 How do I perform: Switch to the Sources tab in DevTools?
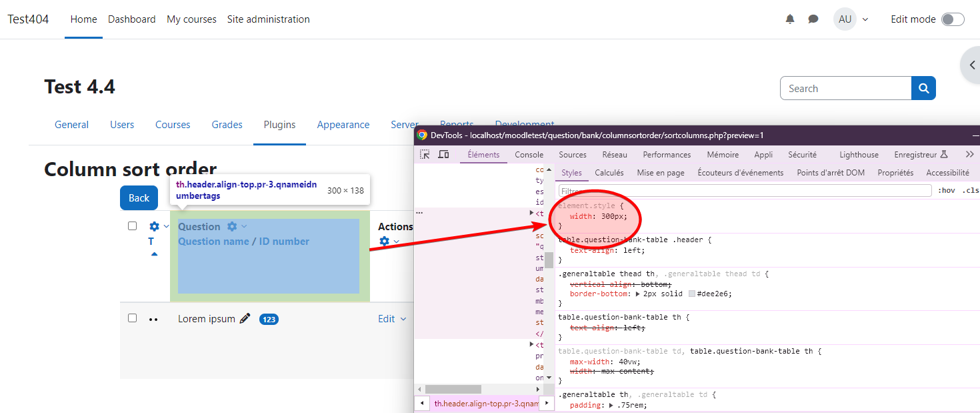click(x=573, y=155)
